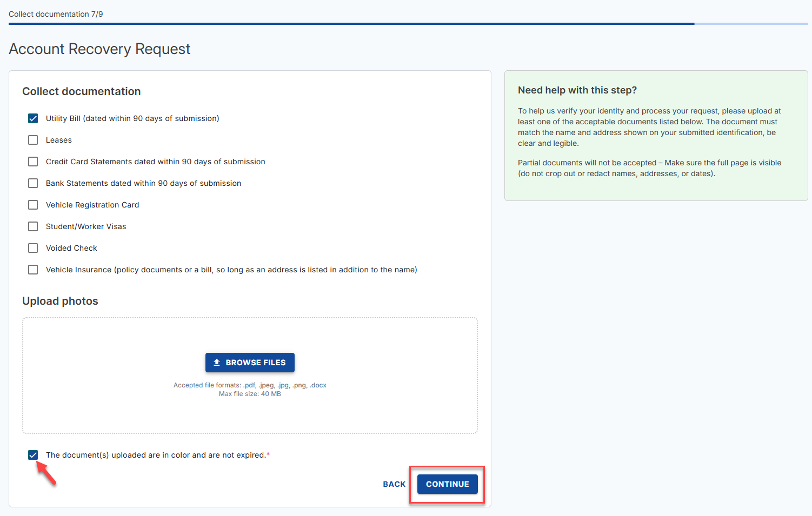The image size is (812, 516).
Task: Enable the Credit Card Statements option
Action: click(33, 161)
